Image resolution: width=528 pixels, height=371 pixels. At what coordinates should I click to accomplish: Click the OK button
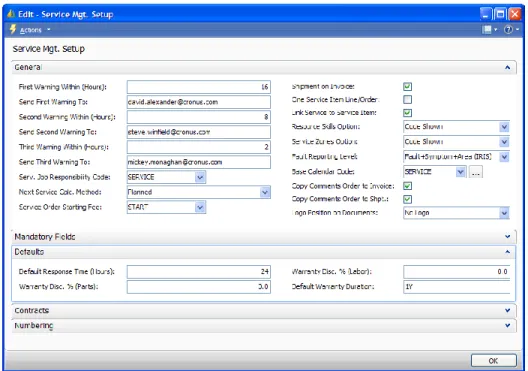pos(493,361)
